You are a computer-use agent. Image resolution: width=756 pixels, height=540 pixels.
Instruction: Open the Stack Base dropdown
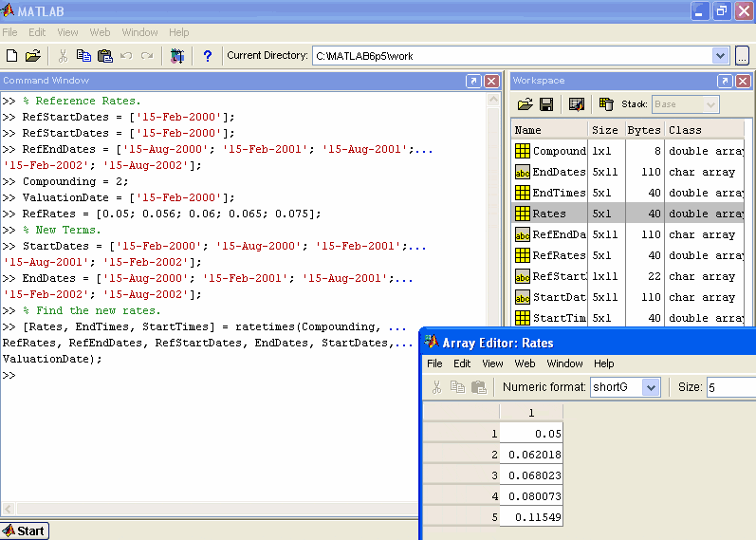[x=686, y=104]
